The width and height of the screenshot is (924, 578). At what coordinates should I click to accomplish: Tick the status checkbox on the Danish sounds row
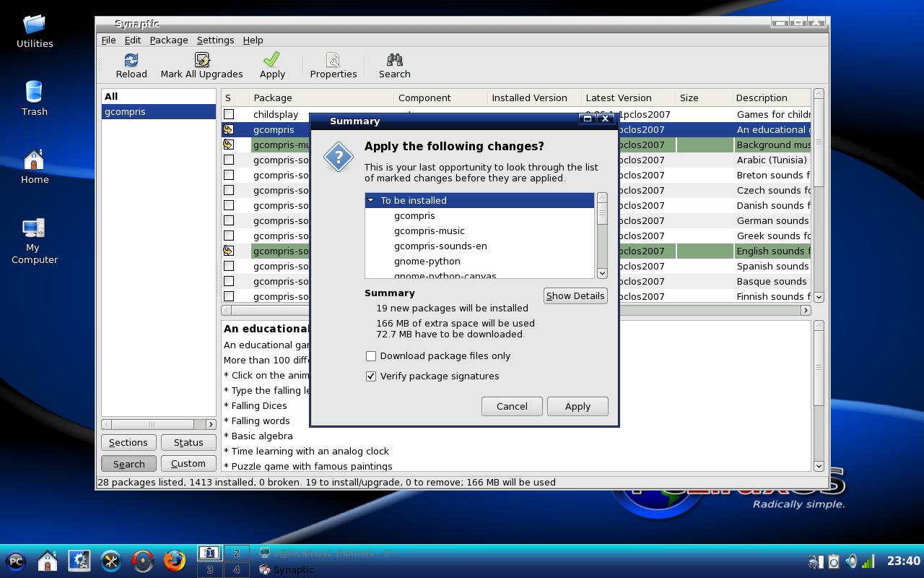pyautogui.click(x=229, y=205)
